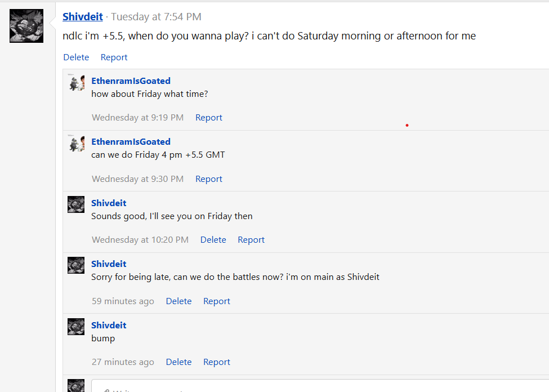Open EthenramIsGoated's name on the "Friday 4 pm" comment
The height and width of the screenshot is (392, 549).
(131, 142)
